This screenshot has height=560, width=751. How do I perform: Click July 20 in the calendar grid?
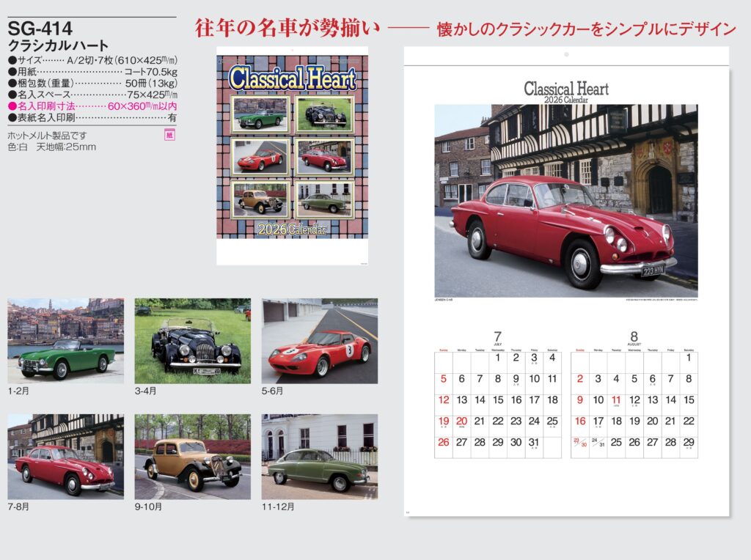461,421
